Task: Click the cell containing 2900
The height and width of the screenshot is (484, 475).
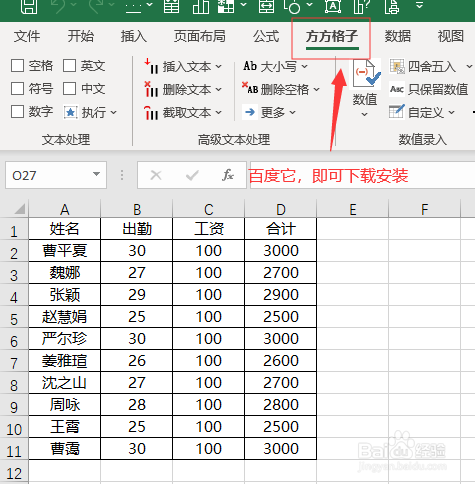Action: [281, 295]
